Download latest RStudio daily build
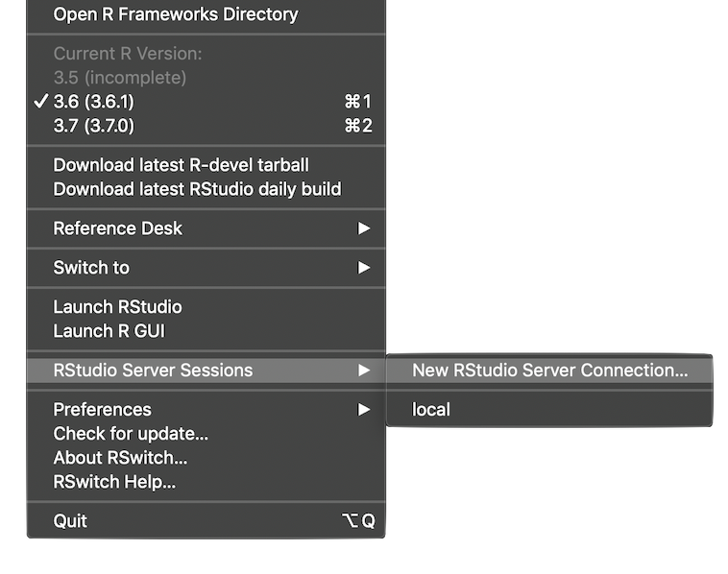This screenshot has width=728, height=574. tap(197, 189)
